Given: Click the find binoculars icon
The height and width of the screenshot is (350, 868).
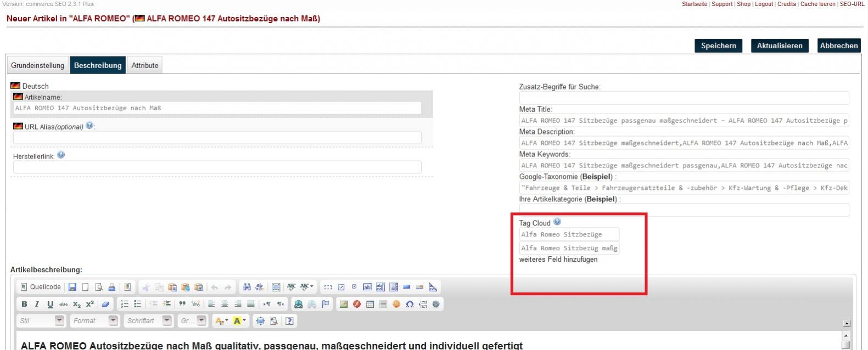Looking at the screenshot, I should click(x=247, y=287).
